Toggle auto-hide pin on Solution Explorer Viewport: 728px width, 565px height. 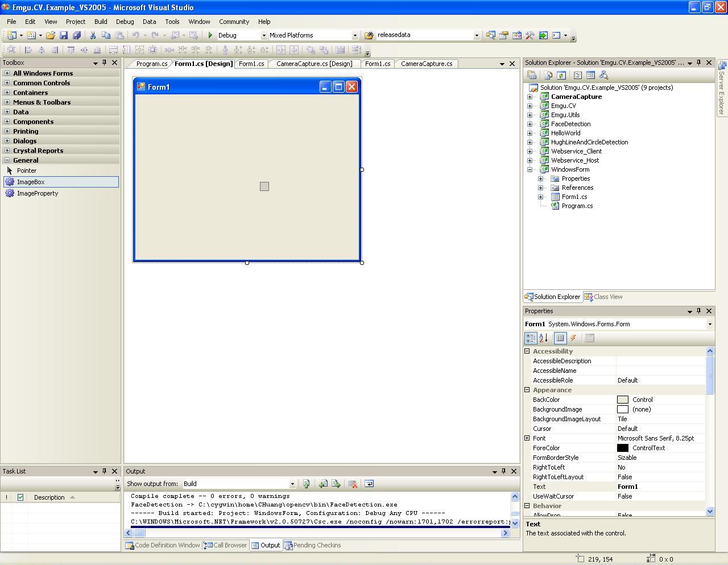pyautogui.click(x=699, y=63)
